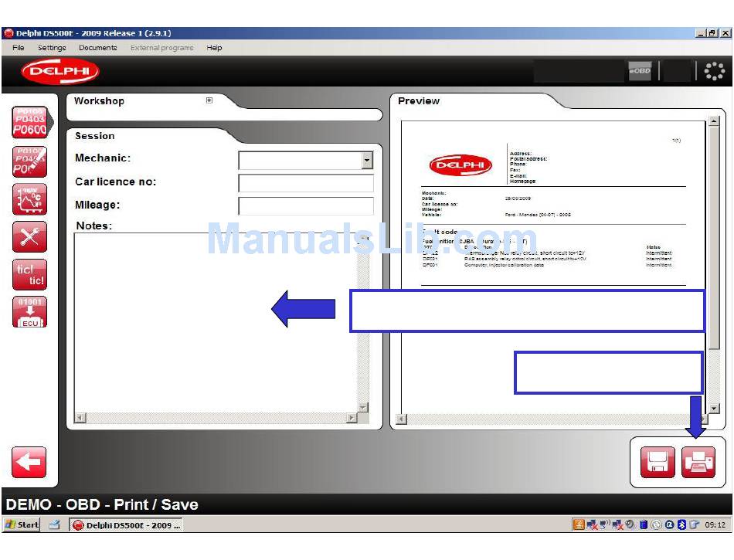Expand the Workshop panel
This screenshot has height=560, width=734.
click(209, 100)
